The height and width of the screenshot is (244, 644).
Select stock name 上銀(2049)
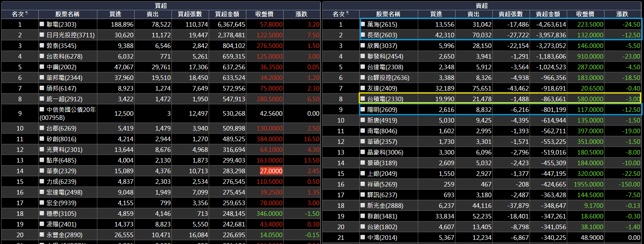[x=382, y=174]
